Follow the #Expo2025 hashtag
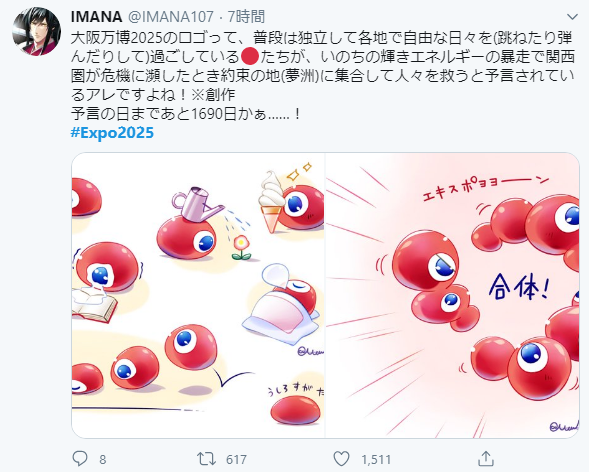 click(x=112, y=133)
